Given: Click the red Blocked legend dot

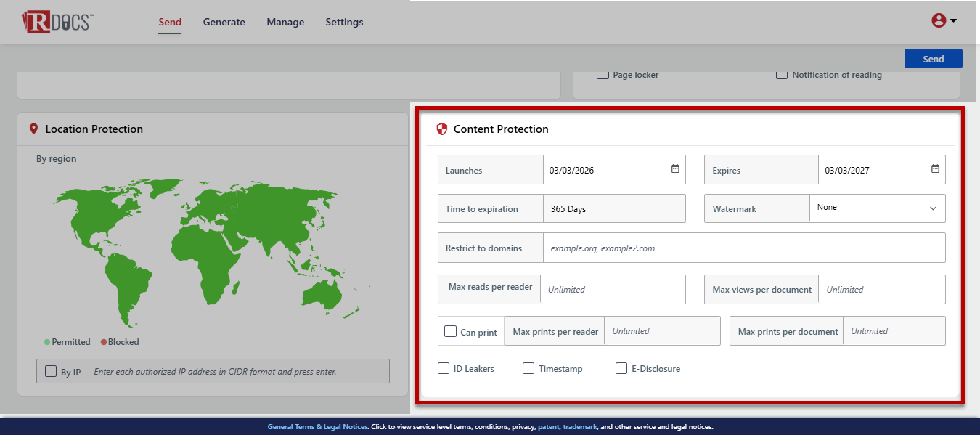Looking at the screenshot, I should [104, 342].
